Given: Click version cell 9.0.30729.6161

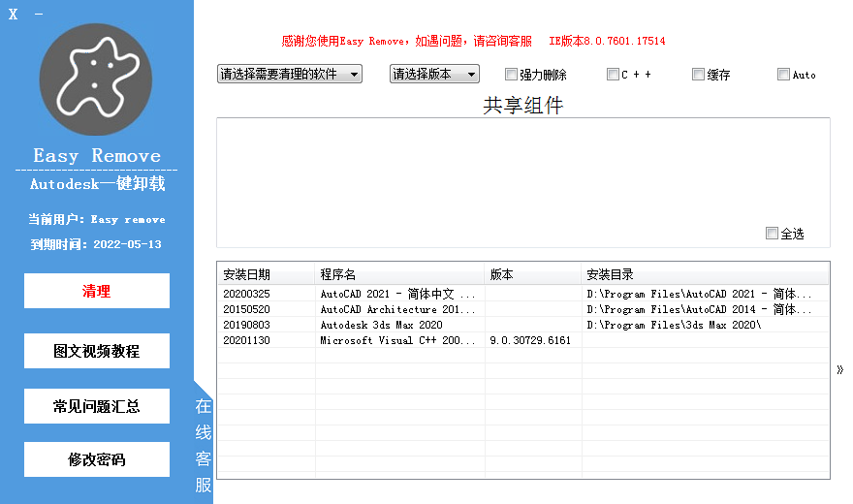Looking at the screenshot, I should coord(530,340).
